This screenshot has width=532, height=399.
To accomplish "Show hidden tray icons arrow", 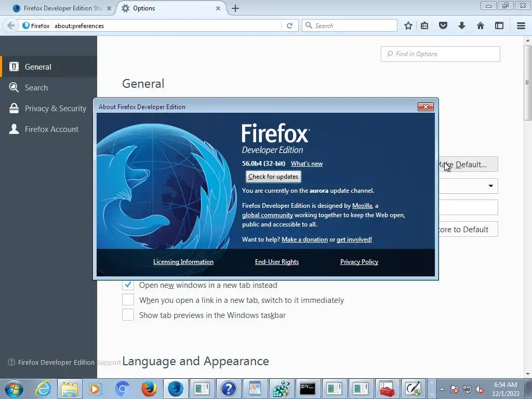I will tap(442, 389).
